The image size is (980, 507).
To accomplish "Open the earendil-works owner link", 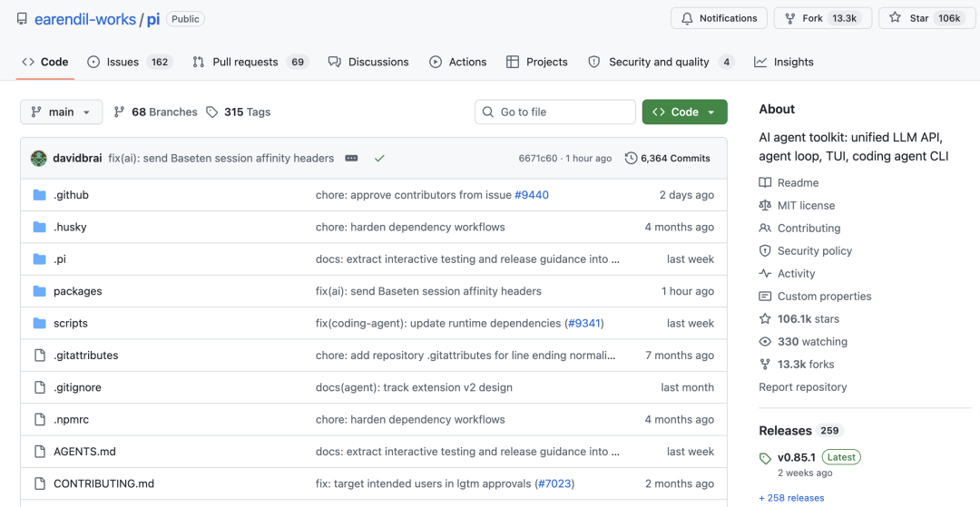I will click(x=85, y=19).
